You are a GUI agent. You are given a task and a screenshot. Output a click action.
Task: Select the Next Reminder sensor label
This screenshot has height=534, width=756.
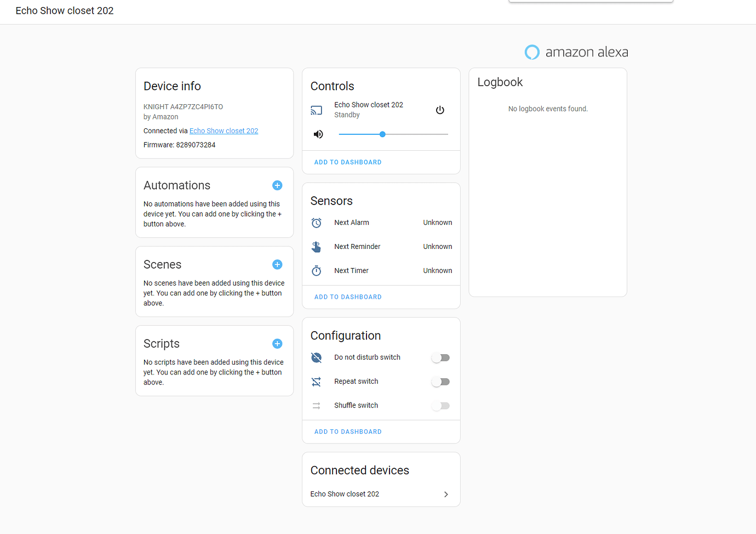click(357, 247)
